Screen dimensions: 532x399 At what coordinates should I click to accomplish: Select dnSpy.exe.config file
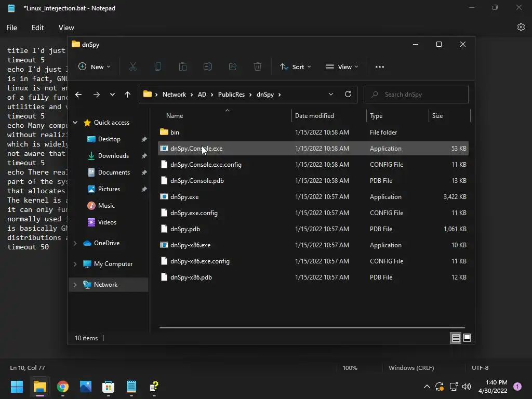click(x=313, y=212)
